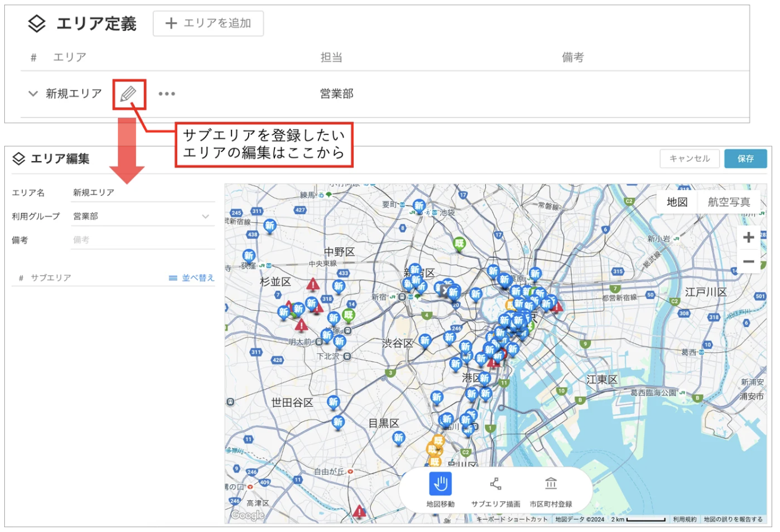Click the blue 新 marker near 要町
This screenshot has width=780, height=532.
[419, 206]
